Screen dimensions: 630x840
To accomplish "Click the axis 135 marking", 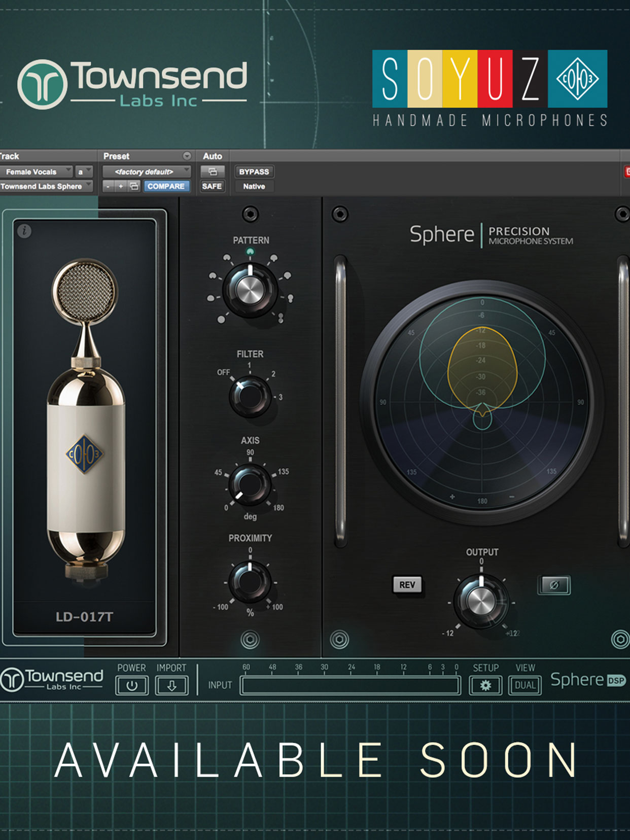I will click(x=283, y=472).
